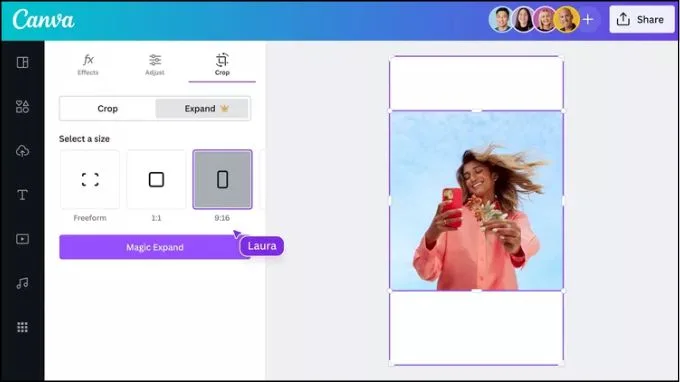Image resolution: width=680 pixels, height=382 pixels.
Task: Toggle to Expand mode with crown
Action: [x=202, y=108]
